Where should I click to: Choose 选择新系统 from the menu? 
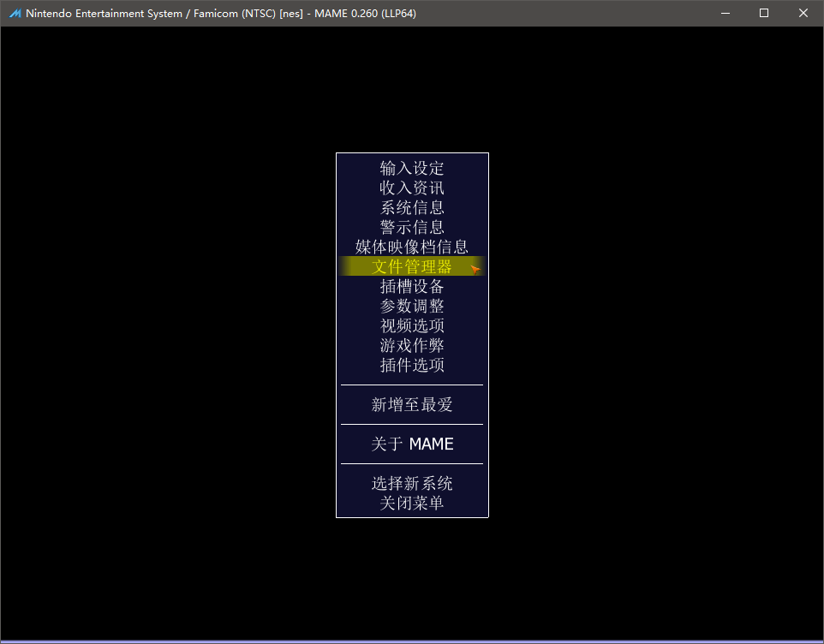(412, 483)
